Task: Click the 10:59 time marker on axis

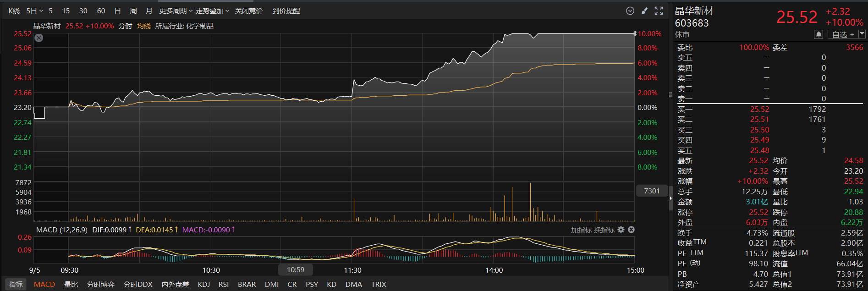Action: 296,270
